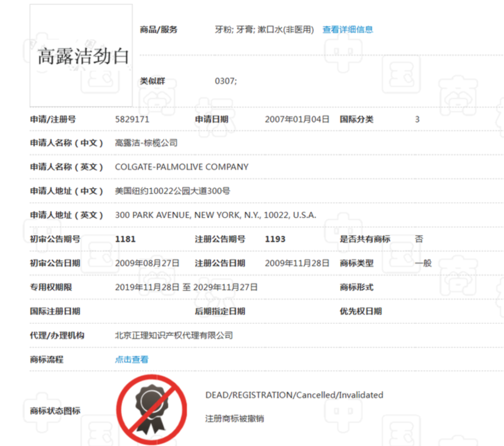504x446 pixels.
Task: Select the 申请/注册号 label
Action: pos(53,119)
